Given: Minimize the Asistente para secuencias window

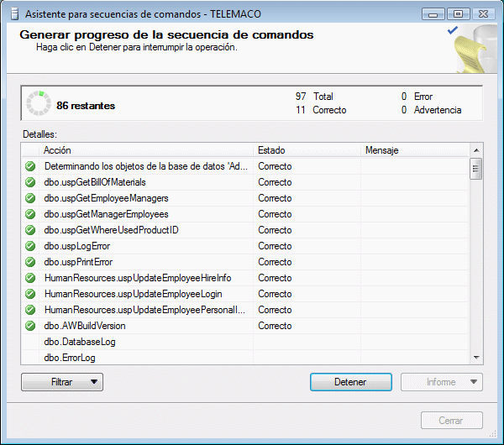Looking at the screenshot, I should click(433, 14).
